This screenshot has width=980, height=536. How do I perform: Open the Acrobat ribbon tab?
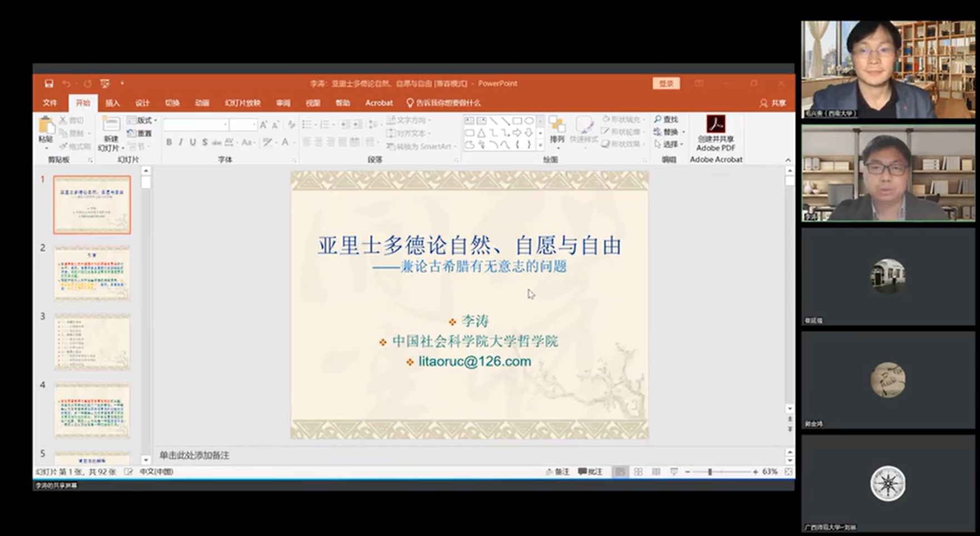point(379,103)
